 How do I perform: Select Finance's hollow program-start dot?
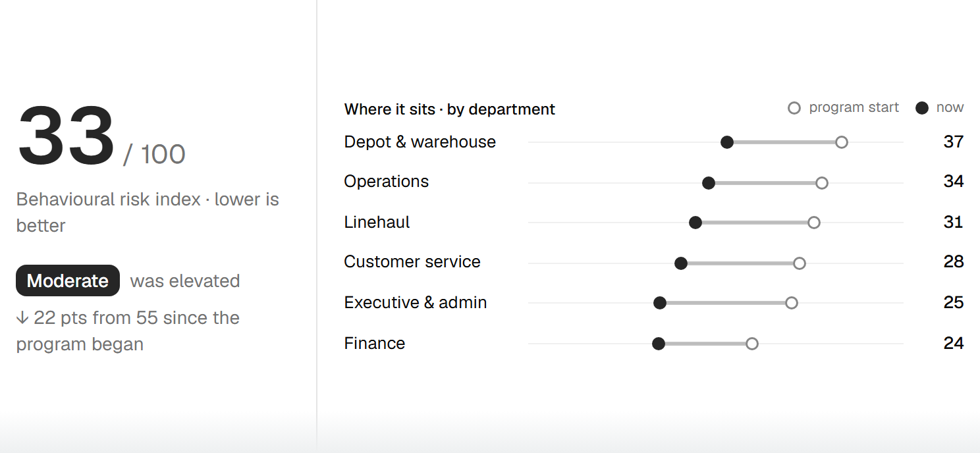(752, 344)
